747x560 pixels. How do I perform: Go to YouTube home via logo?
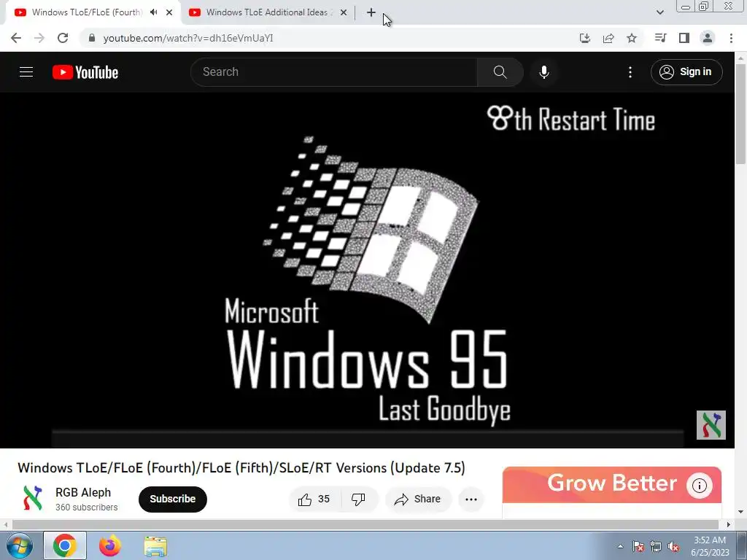click(85, 72)
